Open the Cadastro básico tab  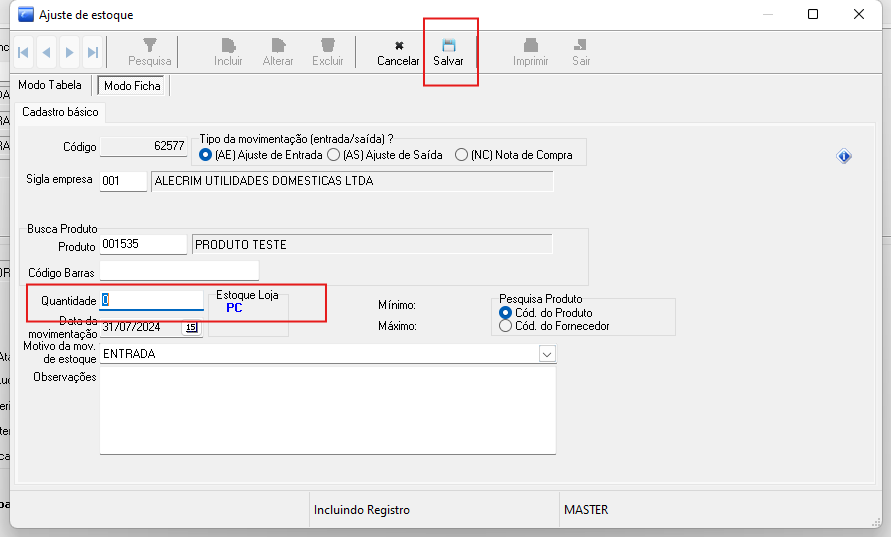pyautogui.click(x=60, y=112)
